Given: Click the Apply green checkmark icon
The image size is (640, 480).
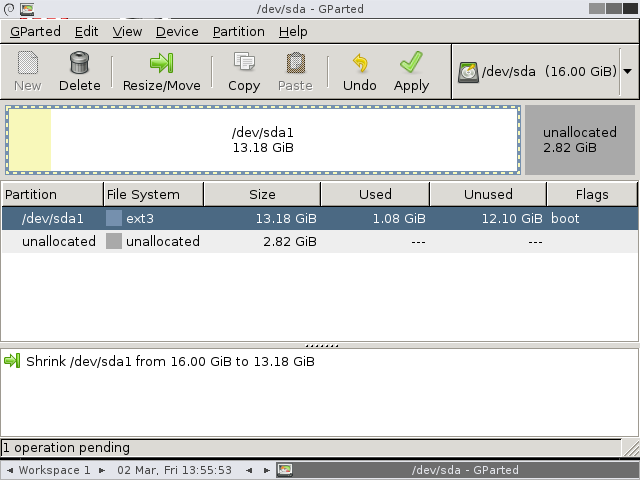Looking at the screenshot, I should pyautogui.click(x=411, y=62).
